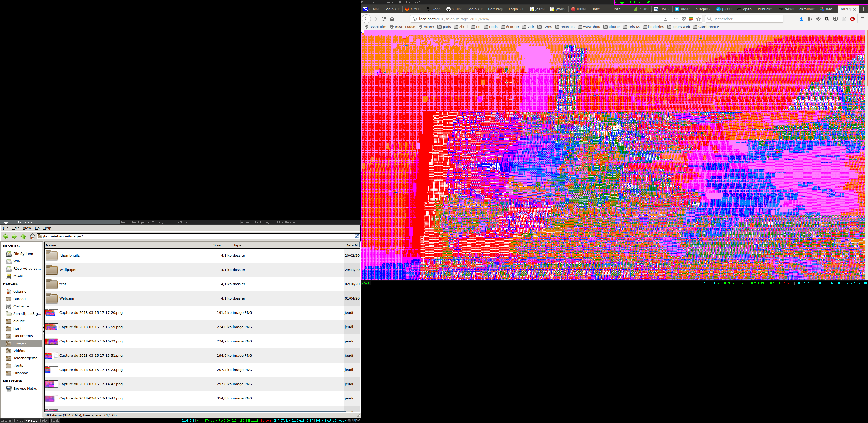The width and height of the screenshot is (868, 423).
Task: Toggle Firefox sidebar icon
Action: point(835,19)
